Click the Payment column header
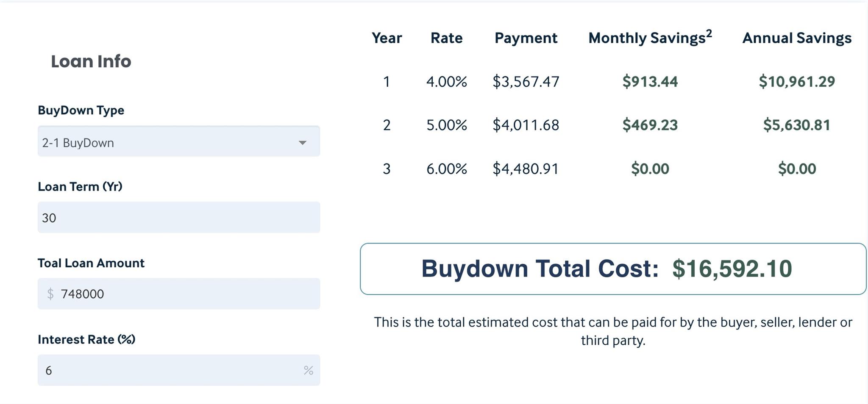This screenshot has height=404, width=868. point(526,38)
